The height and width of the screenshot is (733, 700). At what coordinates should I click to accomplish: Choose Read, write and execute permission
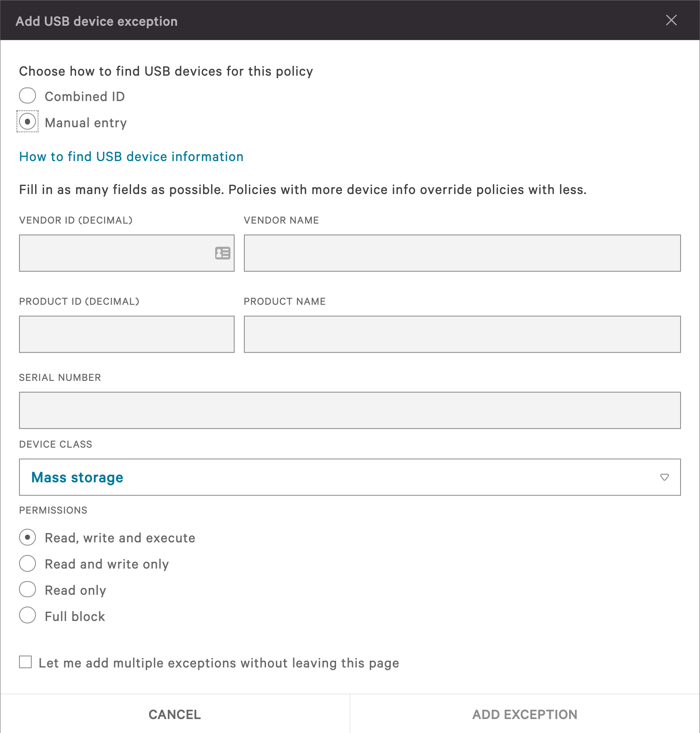(x=27, y=537)
